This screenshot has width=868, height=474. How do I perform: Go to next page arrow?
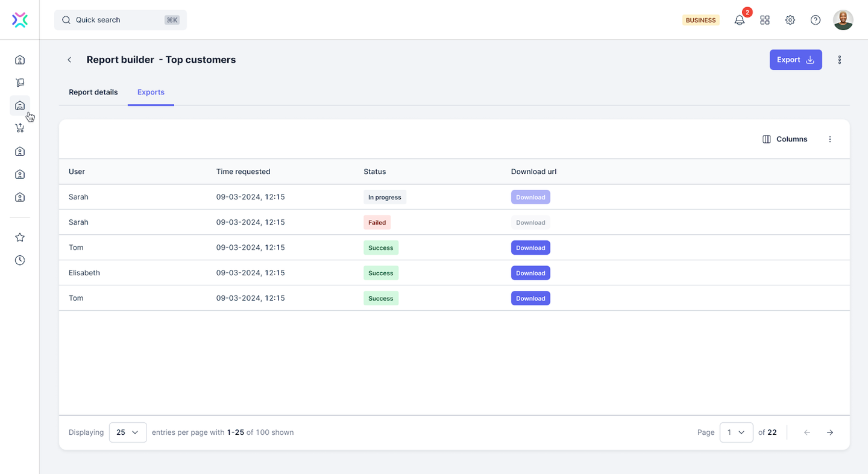click(x=830, y=432)
